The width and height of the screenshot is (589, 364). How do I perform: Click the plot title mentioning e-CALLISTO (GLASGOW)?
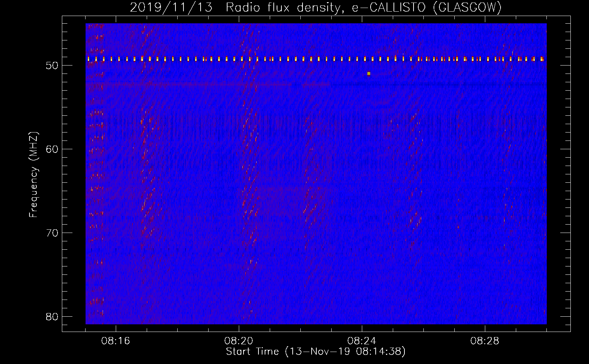click(x=316, y=8)
